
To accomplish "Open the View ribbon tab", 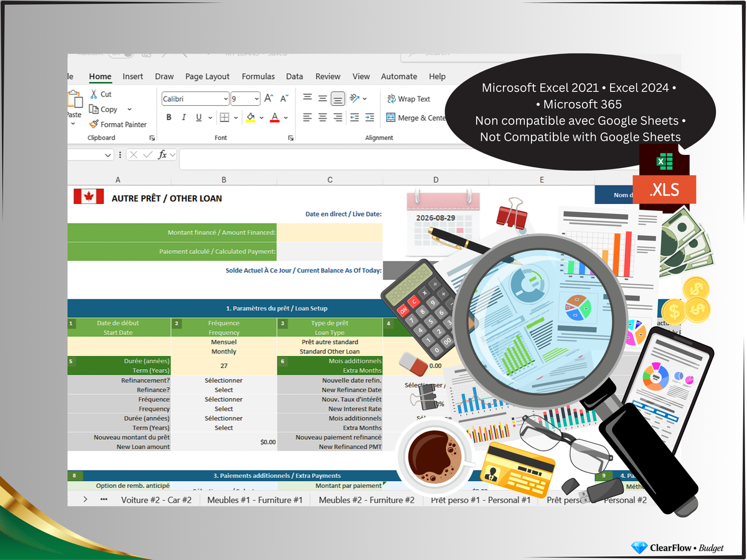I will click(361, 77).
